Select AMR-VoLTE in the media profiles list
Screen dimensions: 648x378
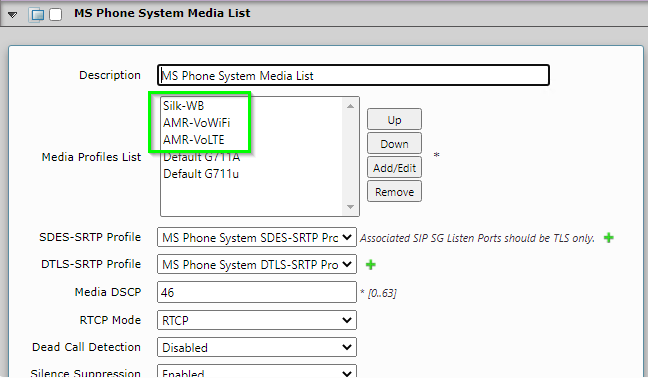pos(194,140)
